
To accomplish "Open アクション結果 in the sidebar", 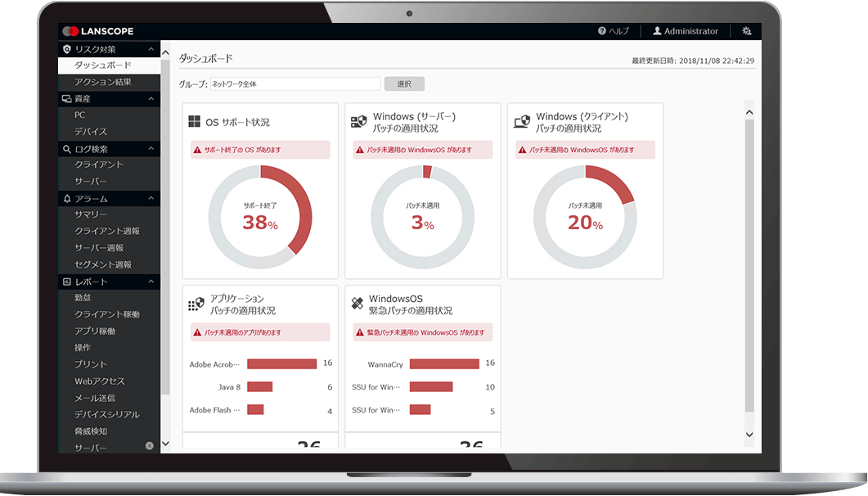I will pyautogui.click(x=109, y=82).
